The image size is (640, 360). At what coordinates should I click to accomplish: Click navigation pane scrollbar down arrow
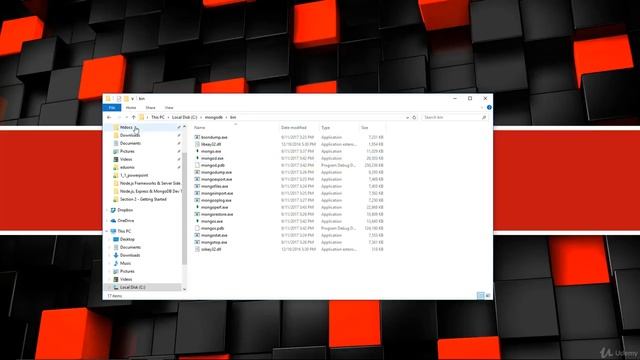tap(184, 289)
